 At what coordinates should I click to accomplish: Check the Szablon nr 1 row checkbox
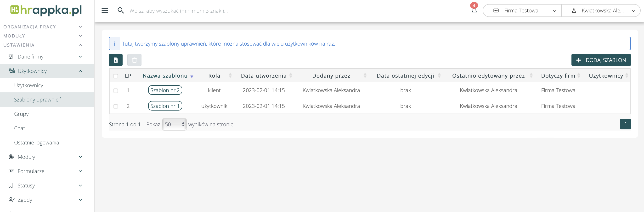point(115,106)
